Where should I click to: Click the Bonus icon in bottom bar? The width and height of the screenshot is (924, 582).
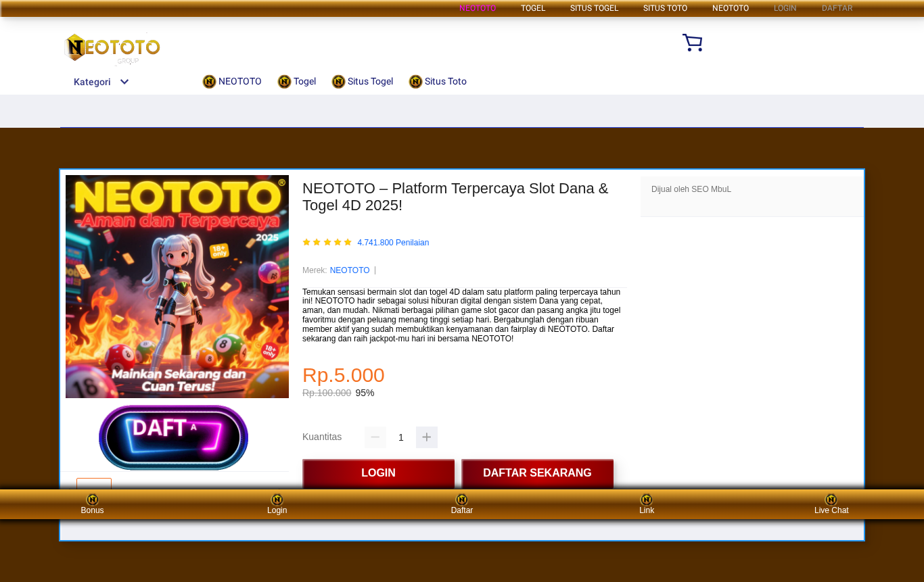tap(93, 500)
